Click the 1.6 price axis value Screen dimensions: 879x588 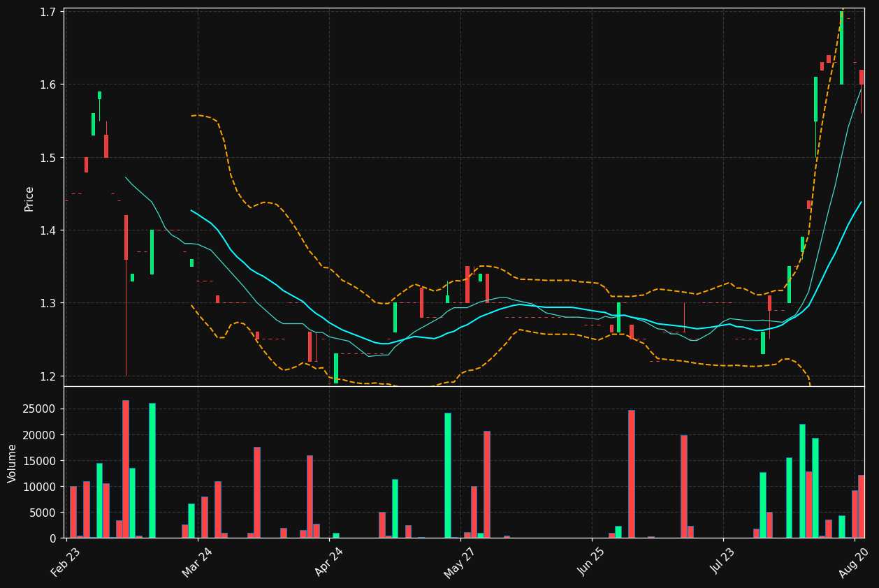coord(49,84)
